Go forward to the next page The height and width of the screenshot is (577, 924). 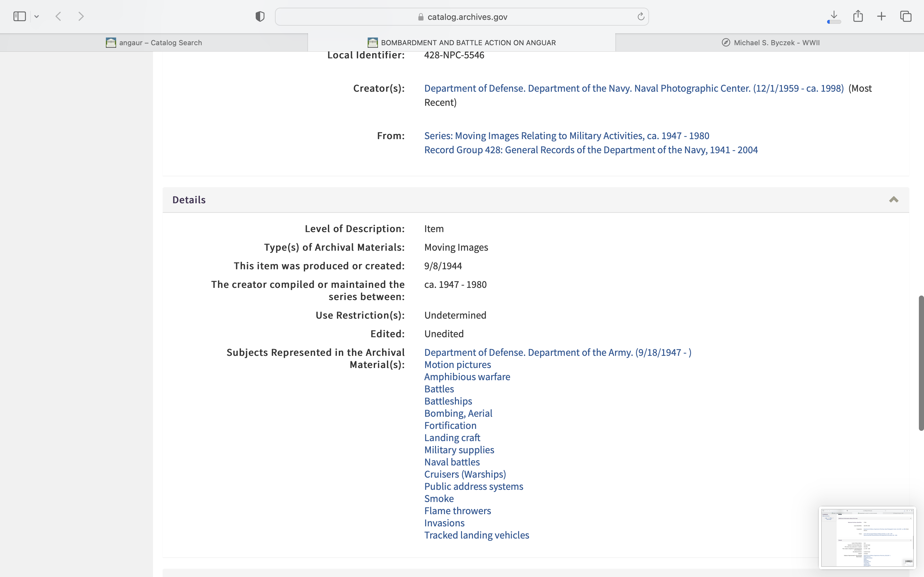tap(81, 16)
